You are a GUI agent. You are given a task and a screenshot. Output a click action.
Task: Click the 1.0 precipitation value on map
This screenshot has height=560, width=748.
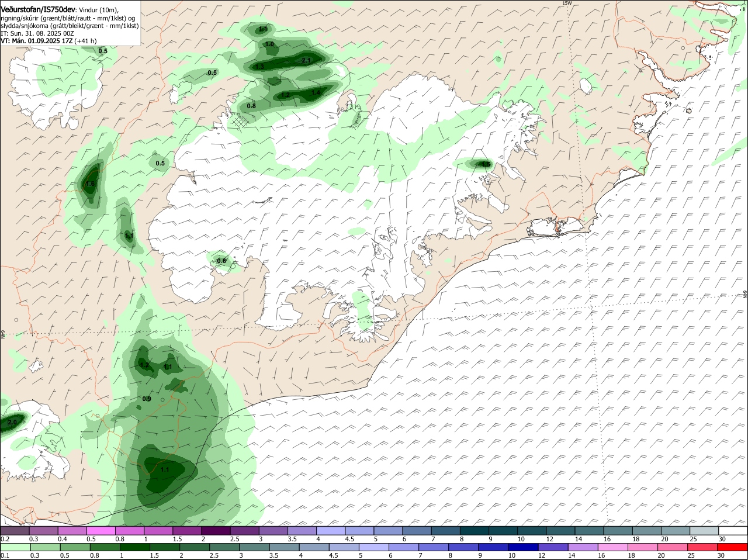click(x=269, y=44)
